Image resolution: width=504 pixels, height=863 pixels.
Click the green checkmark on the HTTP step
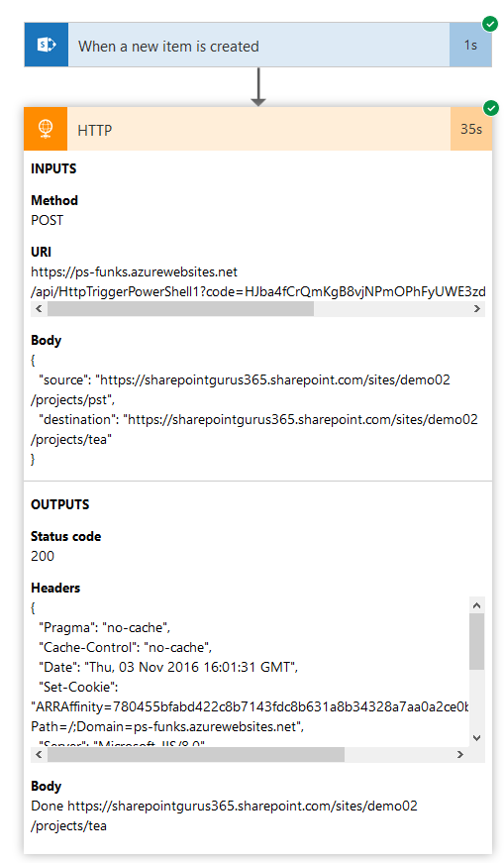pyautogui.click(x=491, y=108)
